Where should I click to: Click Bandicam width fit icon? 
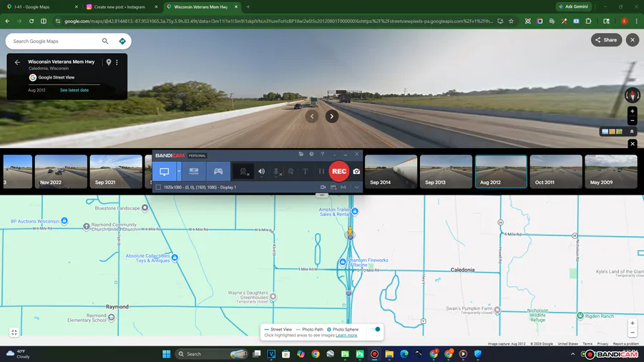click(343, 187)
